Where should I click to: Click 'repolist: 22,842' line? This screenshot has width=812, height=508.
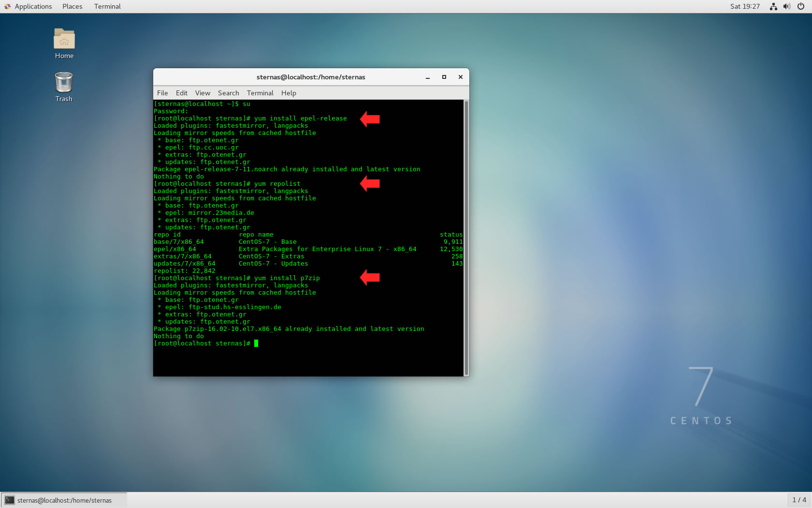[x=185, y=271]
